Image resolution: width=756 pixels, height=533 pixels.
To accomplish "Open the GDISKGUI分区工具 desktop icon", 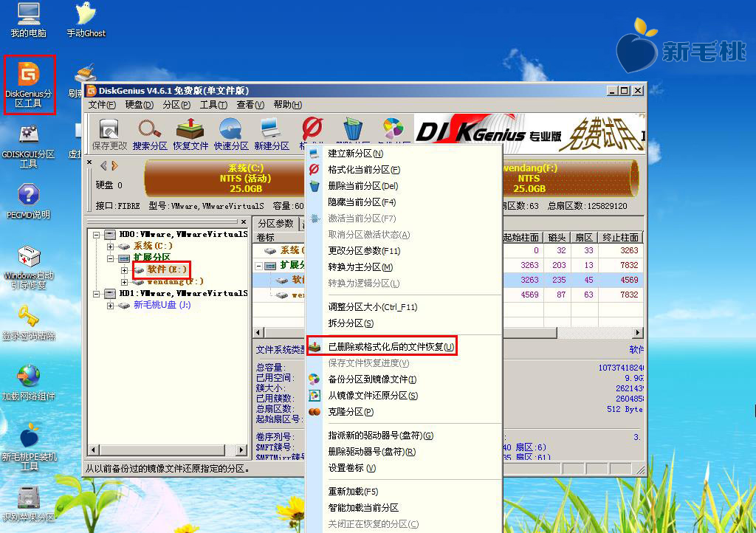I will (x=29, y=146).
